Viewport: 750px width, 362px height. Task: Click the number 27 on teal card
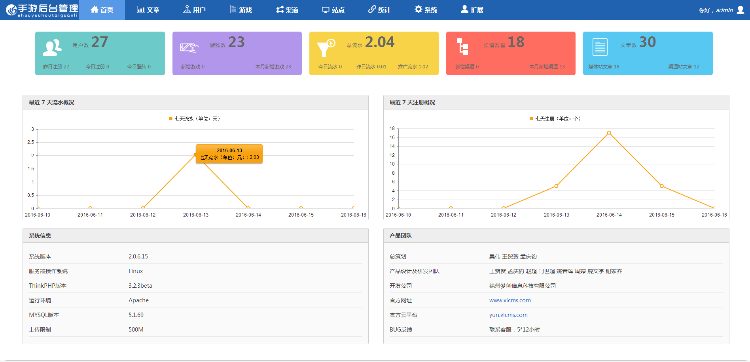coord(99,42)
